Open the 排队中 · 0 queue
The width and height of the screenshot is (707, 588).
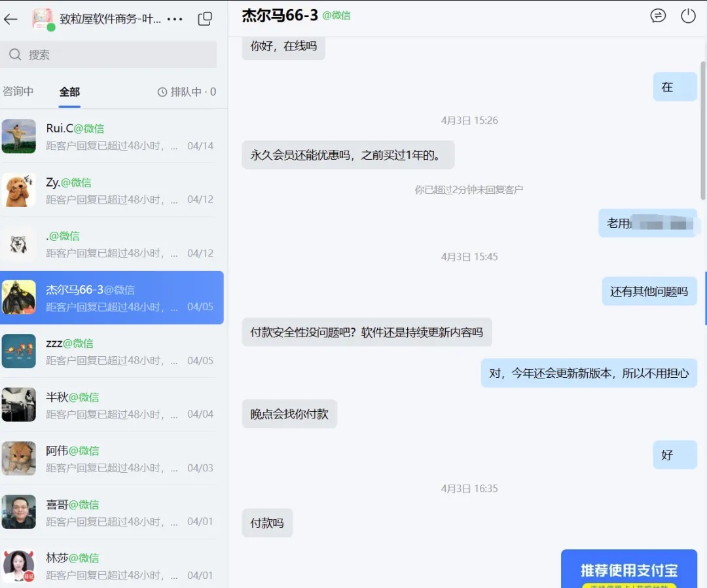[187, 92]
